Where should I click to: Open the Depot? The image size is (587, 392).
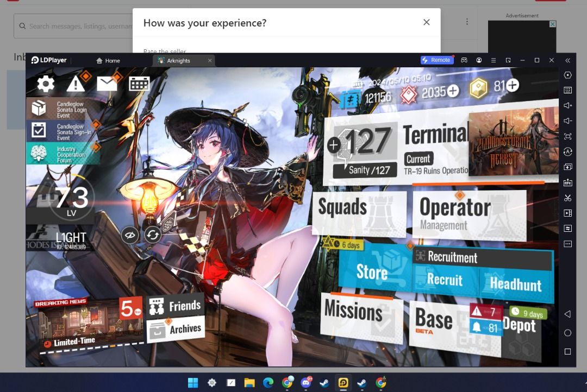520,325
